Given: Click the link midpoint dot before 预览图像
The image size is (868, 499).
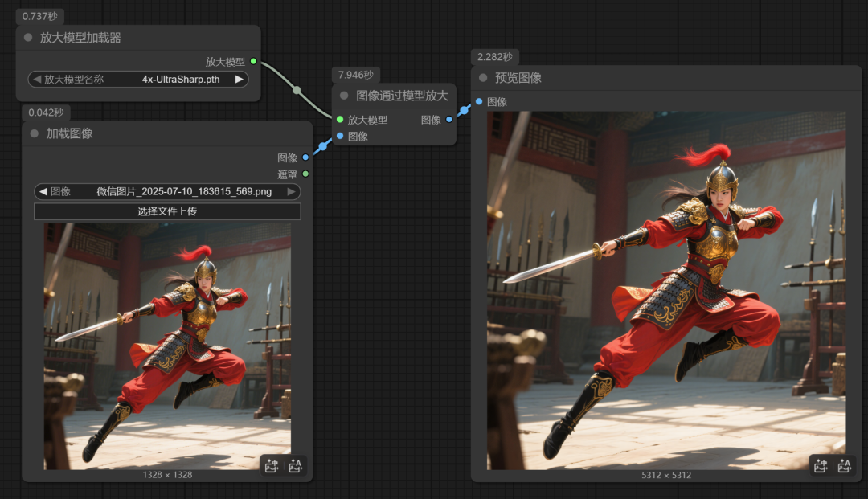Looking at the screenshot, I should (464, 111).
